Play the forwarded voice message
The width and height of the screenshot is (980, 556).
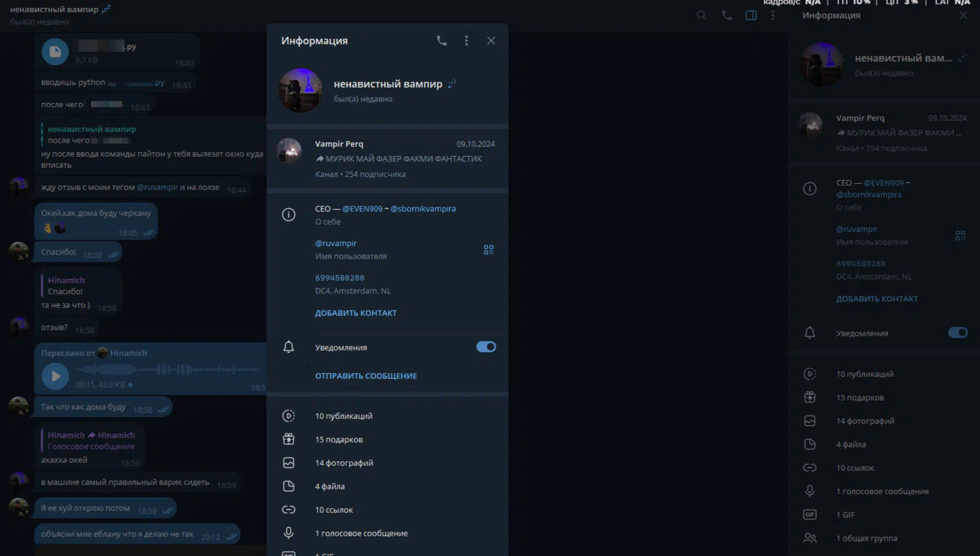click(x=55, y=376)
